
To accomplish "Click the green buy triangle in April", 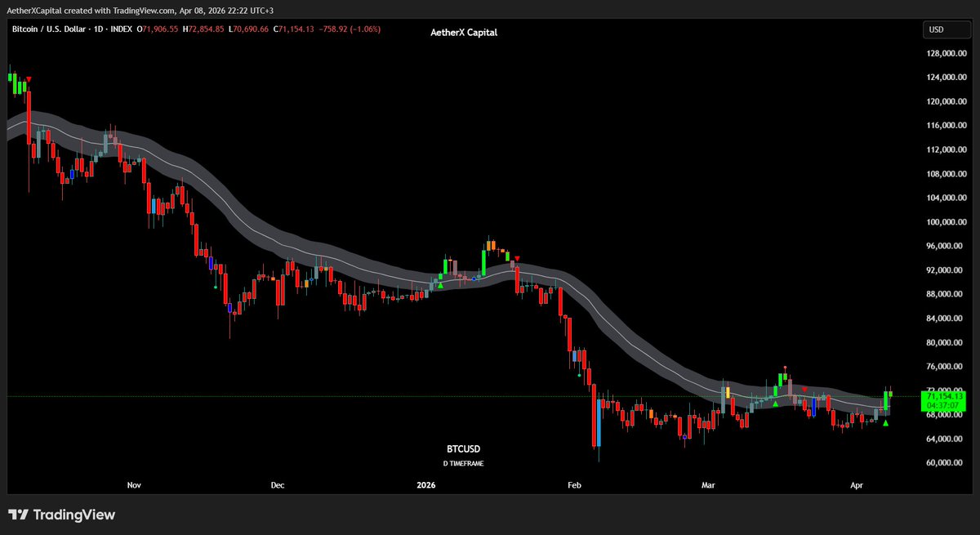I will (886, 423).
